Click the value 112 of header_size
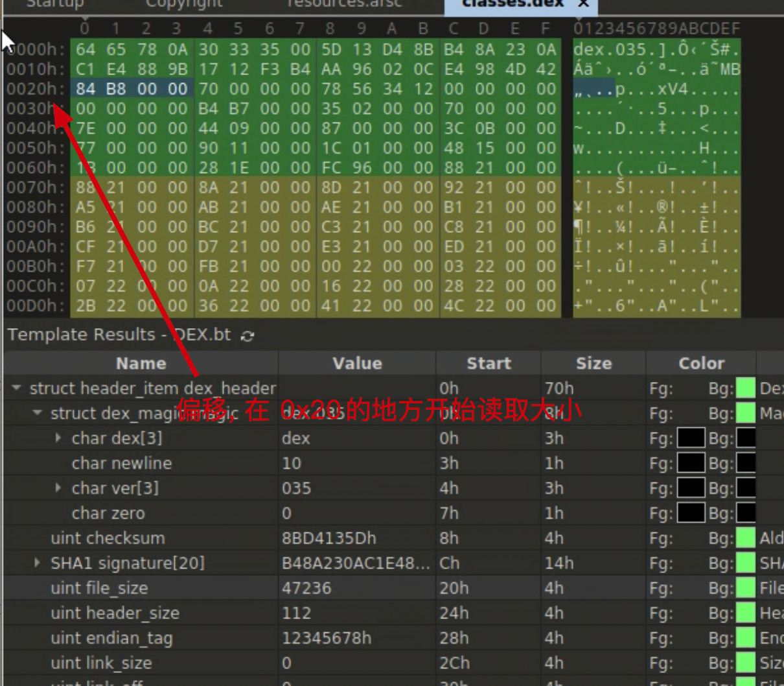The image size is (784, 686). pyautogui.click(x=296, y=613)
